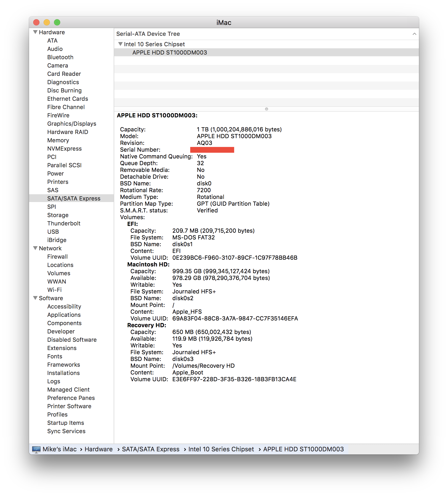
Task: Select Logs in the sidebar
Action: click(54, 381)
